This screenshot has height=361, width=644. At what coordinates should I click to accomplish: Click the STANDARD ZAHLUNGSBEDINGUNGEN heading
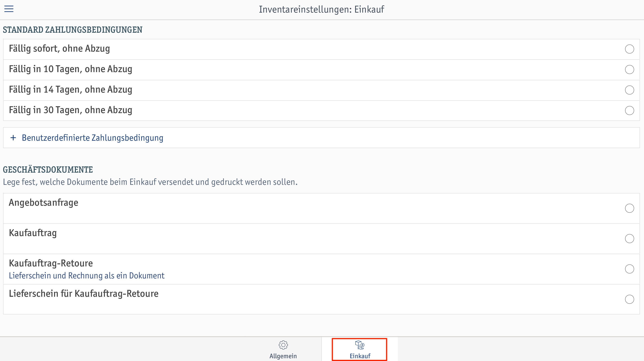[73, 30]
